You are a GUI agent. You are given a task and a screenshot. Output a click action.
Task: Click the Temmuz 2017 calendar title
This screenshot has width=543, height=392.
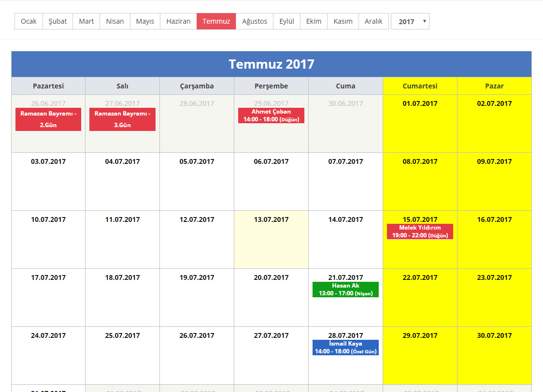(x=271, y=64)
